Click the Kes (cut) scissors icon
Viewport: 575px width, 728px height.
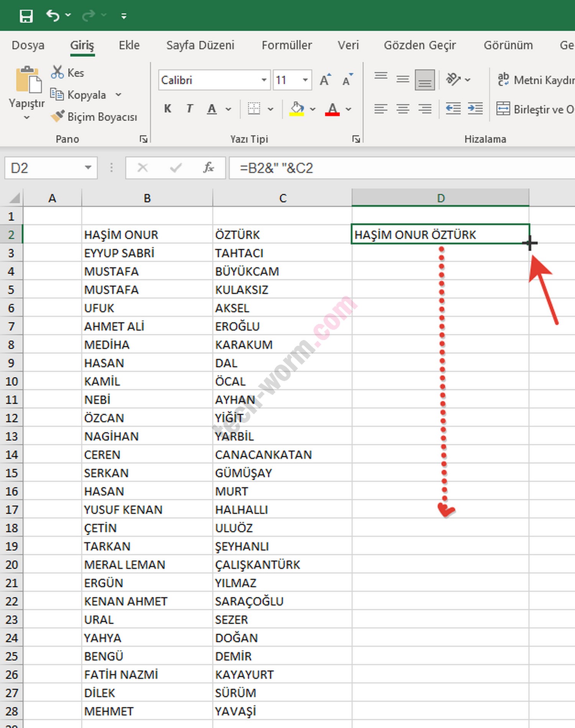pyautogui.click(x=57, y=72)
